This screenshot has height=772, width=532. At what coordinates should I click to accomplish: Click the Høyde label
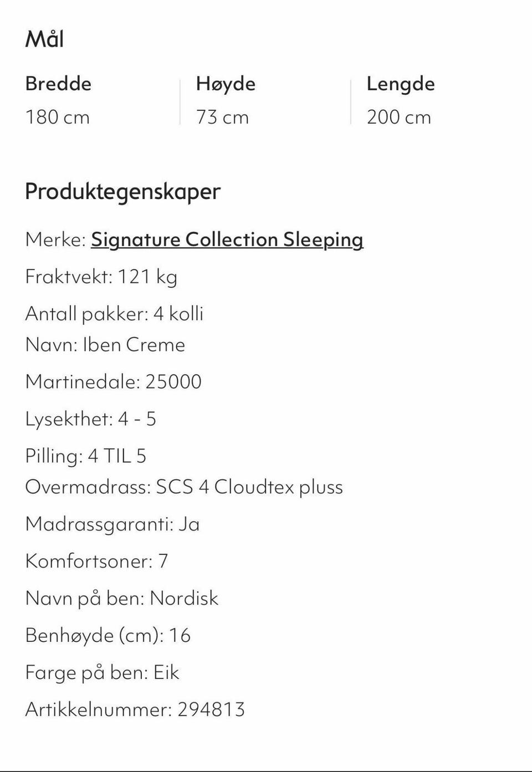point(226,84)
